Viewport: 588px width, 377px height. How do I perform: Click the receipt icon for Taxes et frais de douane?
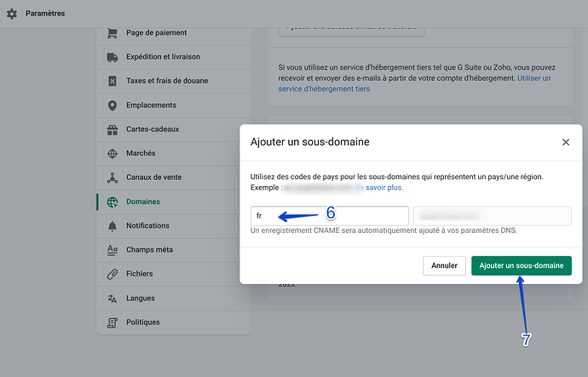[x=112, y=81]
